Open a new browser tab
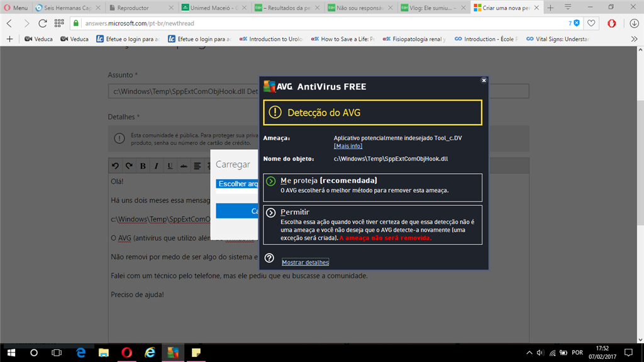Screen dimensions: 644x362 pyautogui.click(x=550, y=8)
